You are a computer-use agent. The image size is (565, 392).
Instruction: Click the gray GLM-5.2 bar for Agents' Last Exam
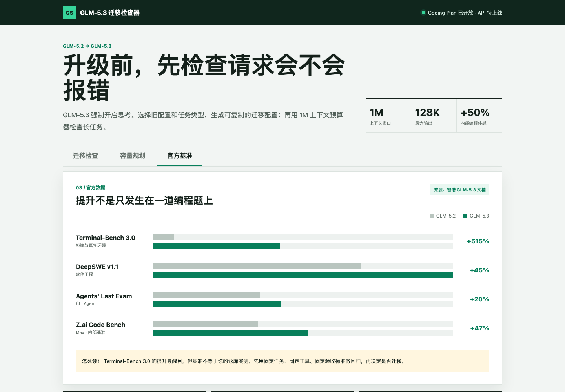click(207, 295)
